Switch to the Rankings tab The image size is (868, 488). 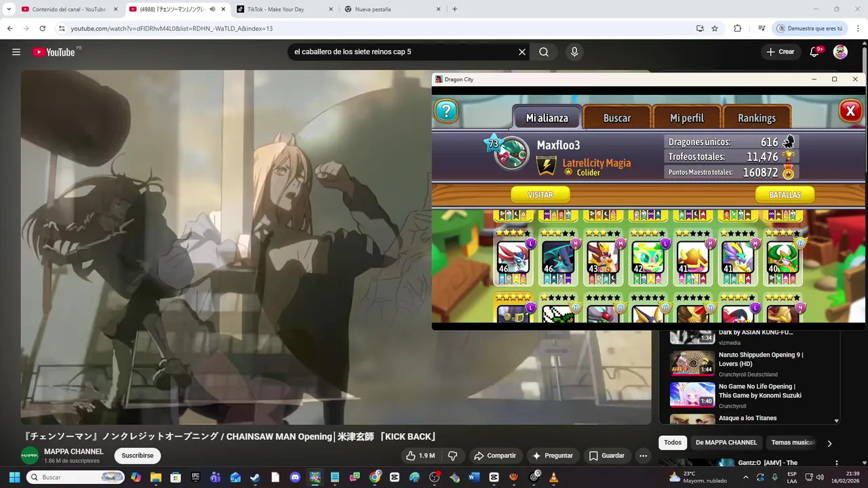tap(757, 118)
